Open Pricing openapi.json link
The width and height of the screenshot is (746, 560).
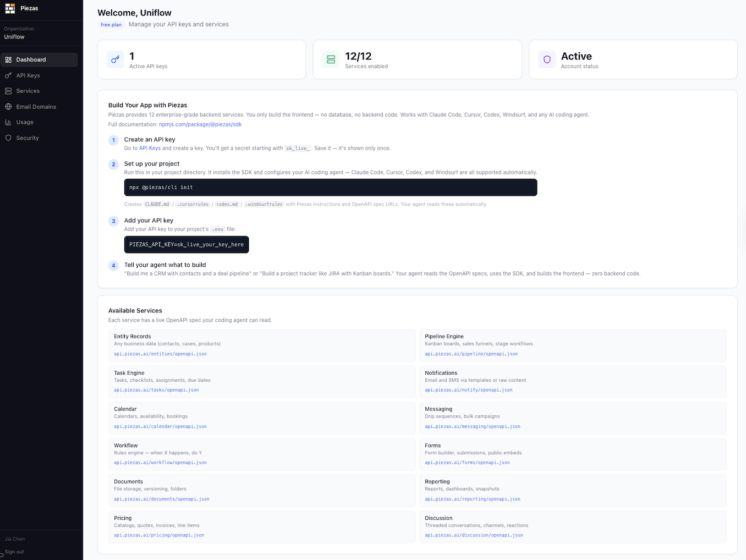click(x=159, y=535)
